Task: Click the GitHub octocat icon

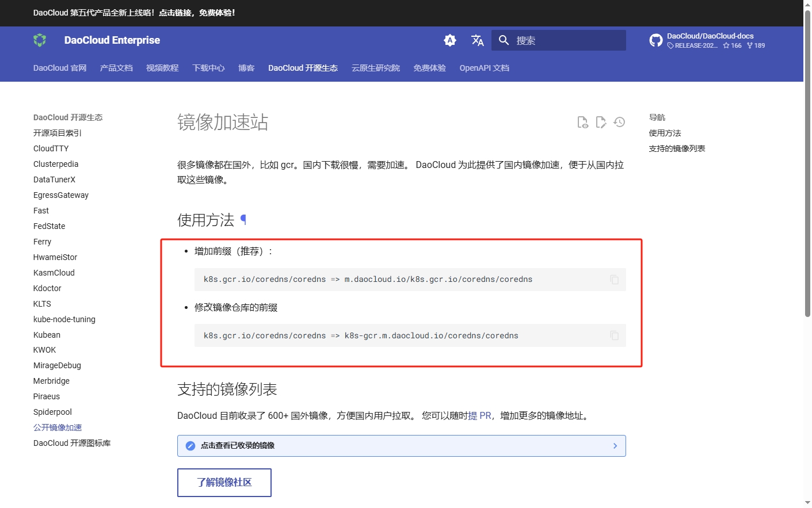Action: coord(656,40)
